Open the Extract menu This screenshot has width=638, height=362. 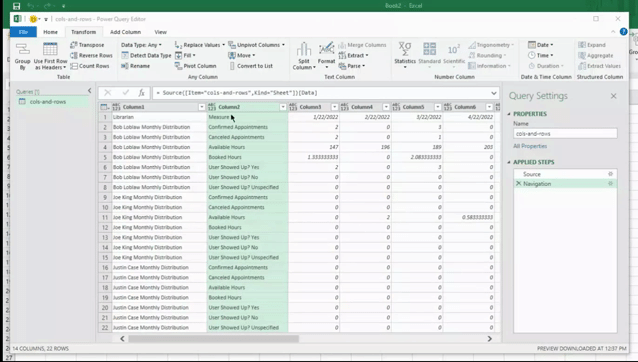click(353, 55)
